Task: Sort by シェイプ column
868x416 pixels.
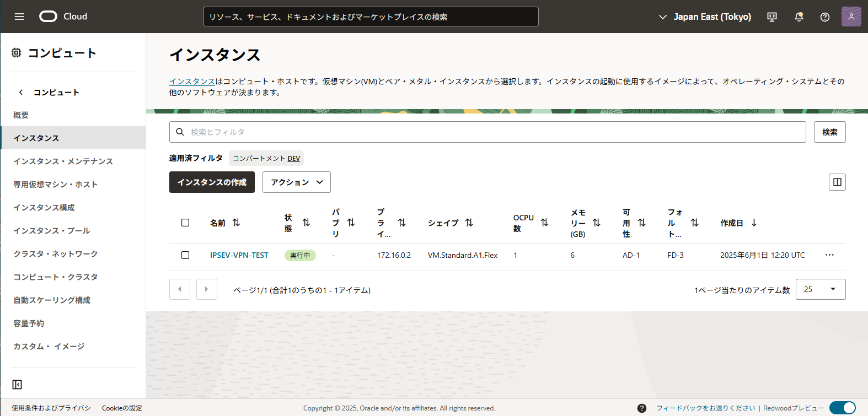Action: point(469,223)
